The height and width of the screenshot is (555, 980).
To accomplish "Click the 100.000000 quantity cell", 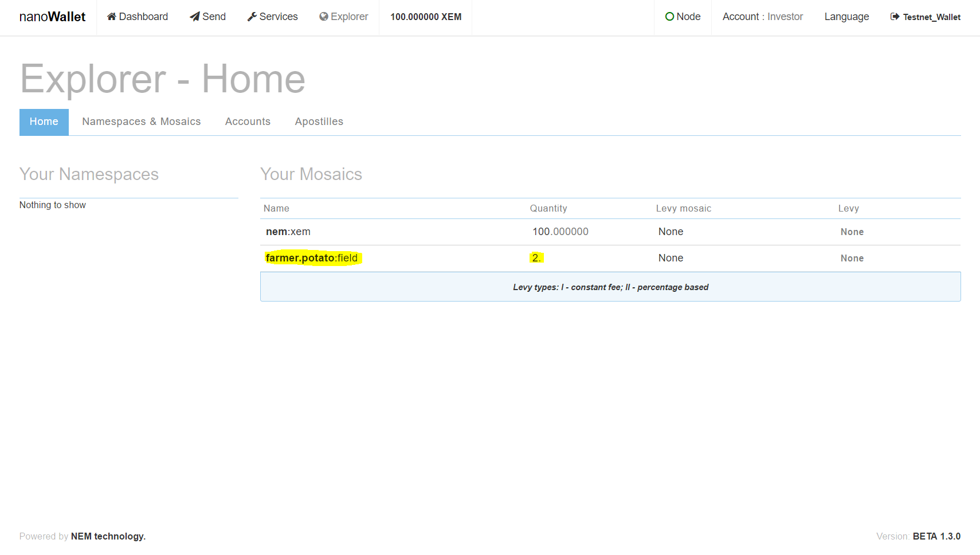I will (x=560, y=232).
